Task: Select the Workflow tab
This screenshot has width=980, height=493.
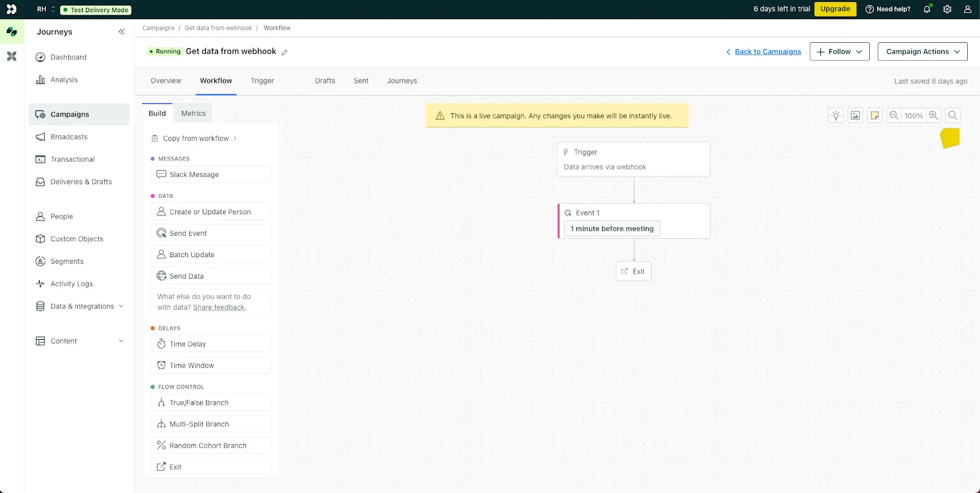Action: [x=216, y=81]
